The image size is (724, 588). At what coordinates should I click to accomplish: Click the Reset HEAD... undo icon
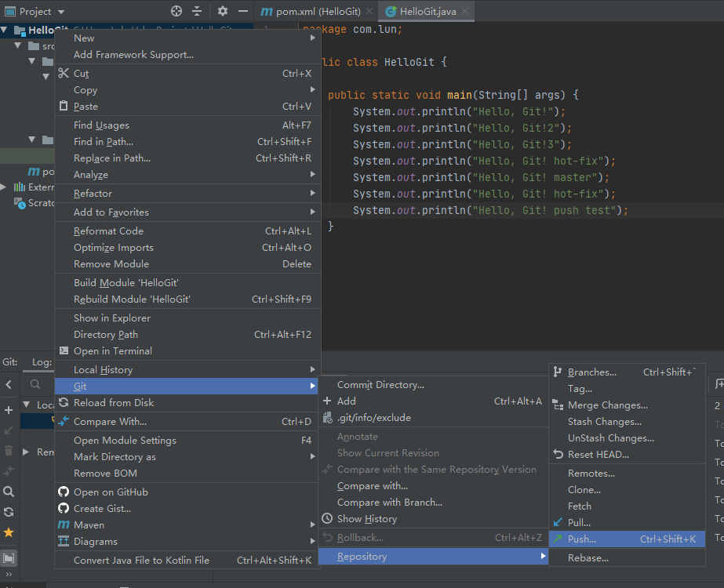coord(558,454)
